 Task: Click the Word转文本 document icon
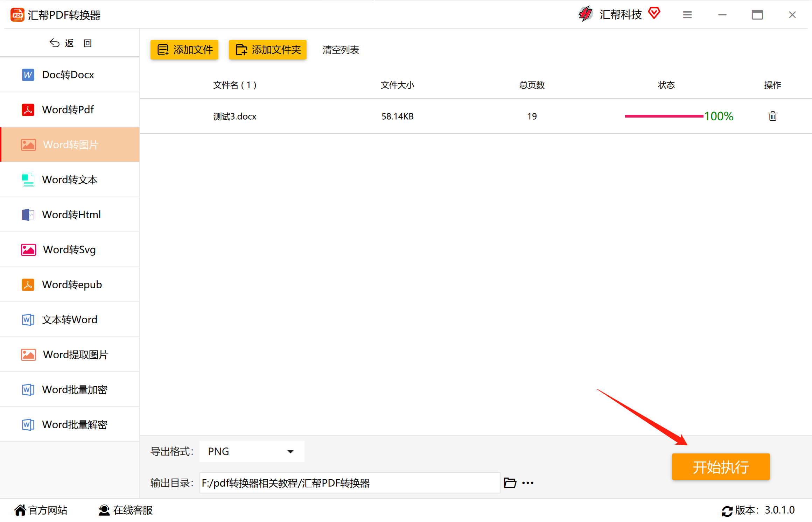click(28, 179)
